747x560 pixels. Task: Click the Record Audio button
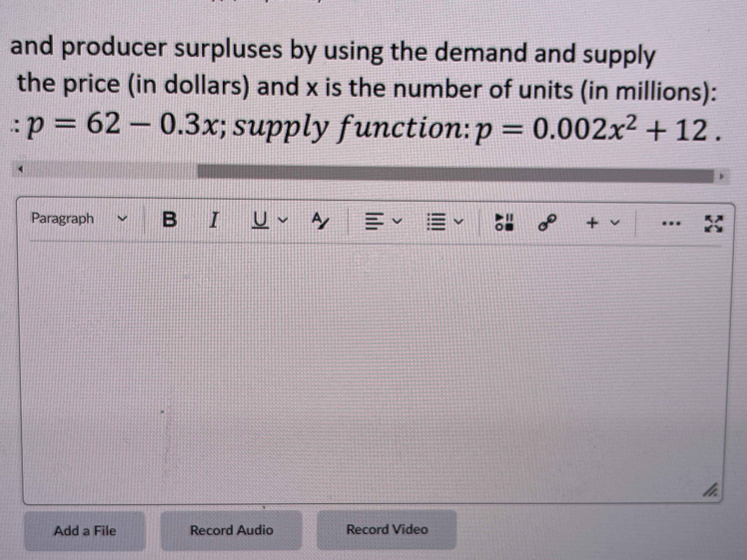tap(231, 530)
